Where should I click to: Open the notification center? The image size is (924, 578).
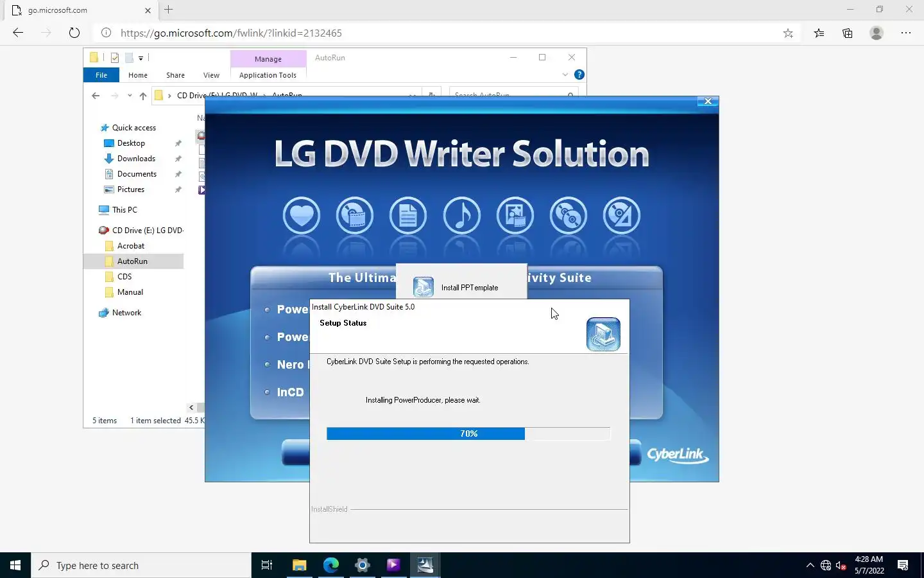(x=903, y=565)
